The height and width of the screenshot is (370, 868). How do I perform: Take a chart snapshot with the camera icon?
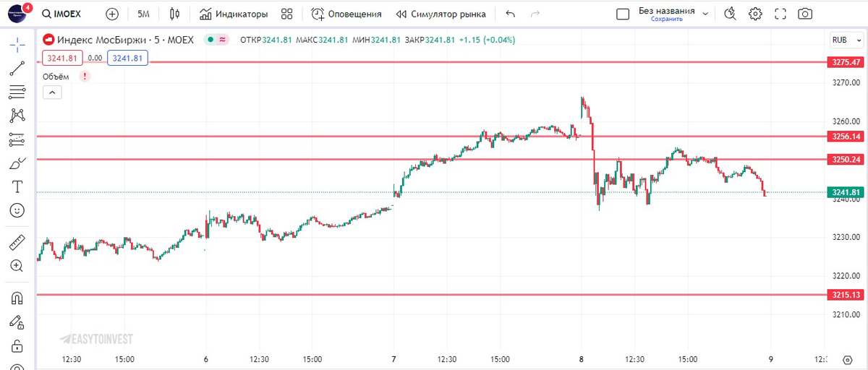point(804,14)
